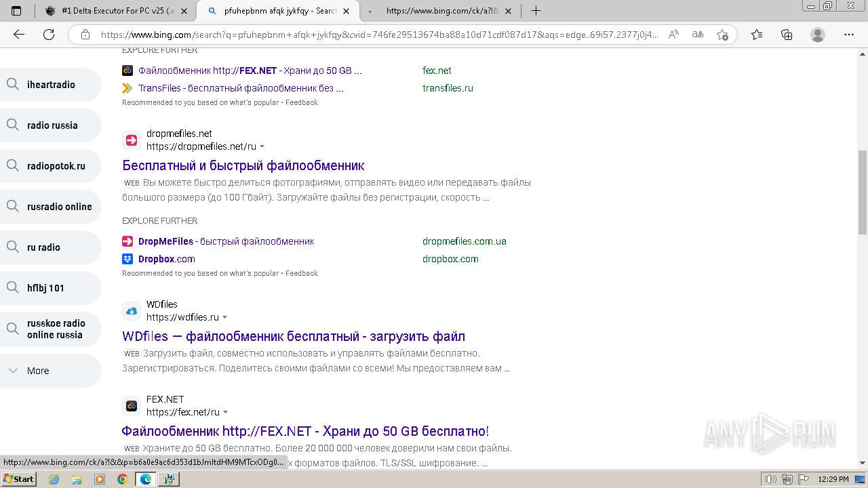Select the hflbj 101 related search

(x=51, y=288)
